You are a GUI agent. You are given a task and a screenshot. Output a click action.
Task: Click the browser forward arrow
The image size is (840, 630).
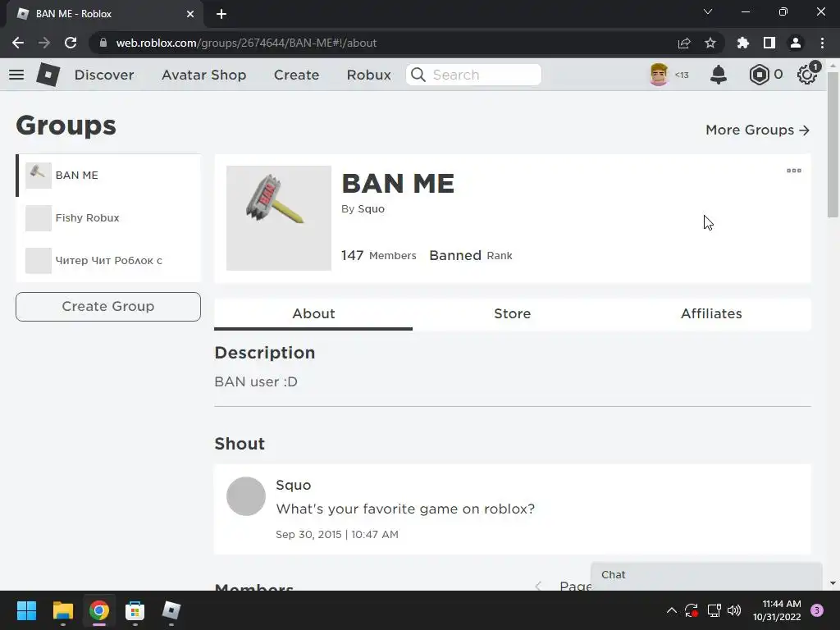pyautogui.click(x=44, y=43)
